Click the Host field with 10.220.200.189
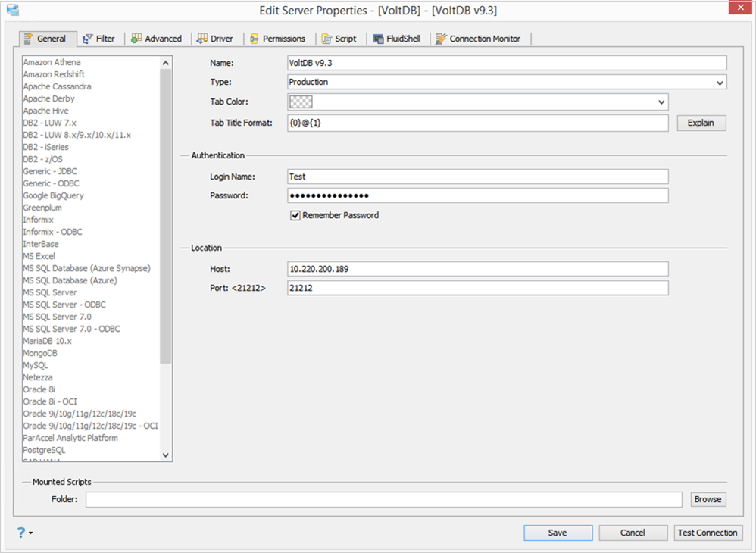Viewport: 756px width, 553px height. (x=478, y=269)
